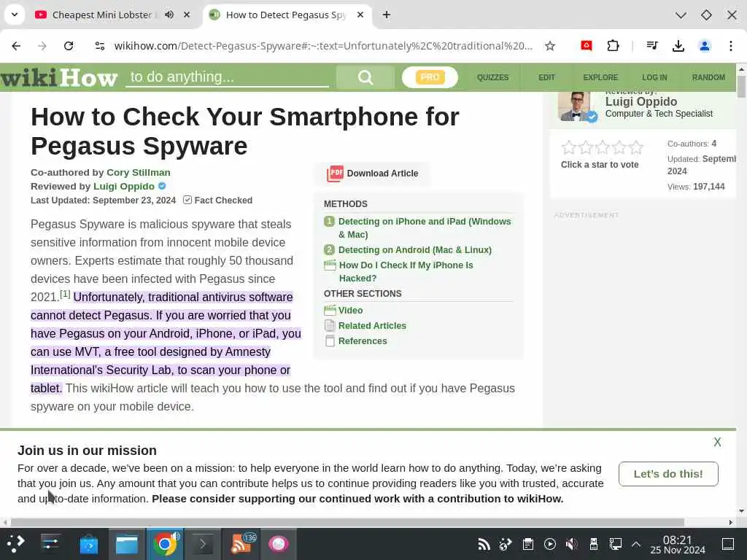Jump to the Video section
Viewport: 747px width, 560px height.
(350, 310)
